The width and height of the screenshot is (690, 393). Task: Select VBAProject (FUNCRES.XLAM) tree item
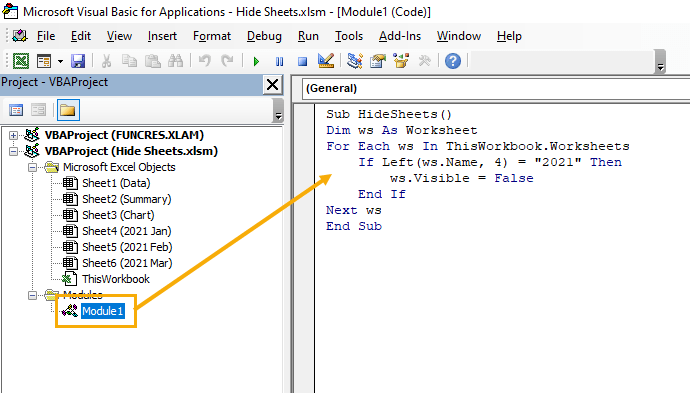124,135
